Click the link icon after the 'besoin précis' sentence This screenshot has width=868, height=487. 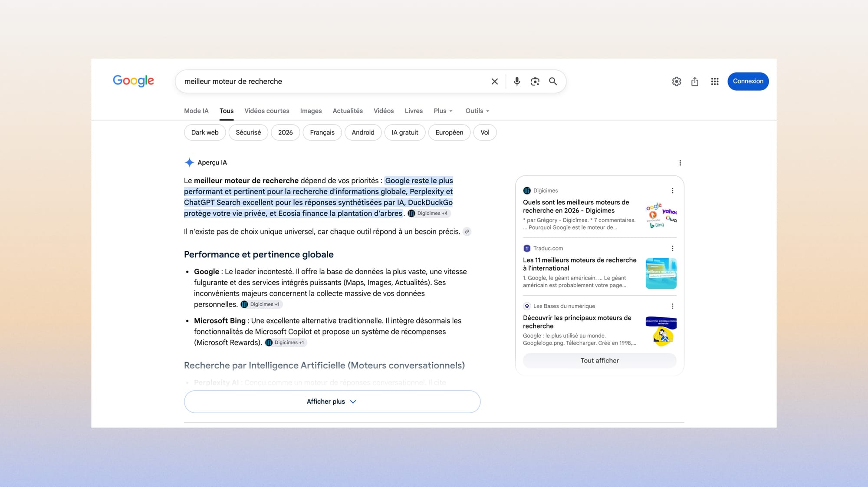coord(467,232)
